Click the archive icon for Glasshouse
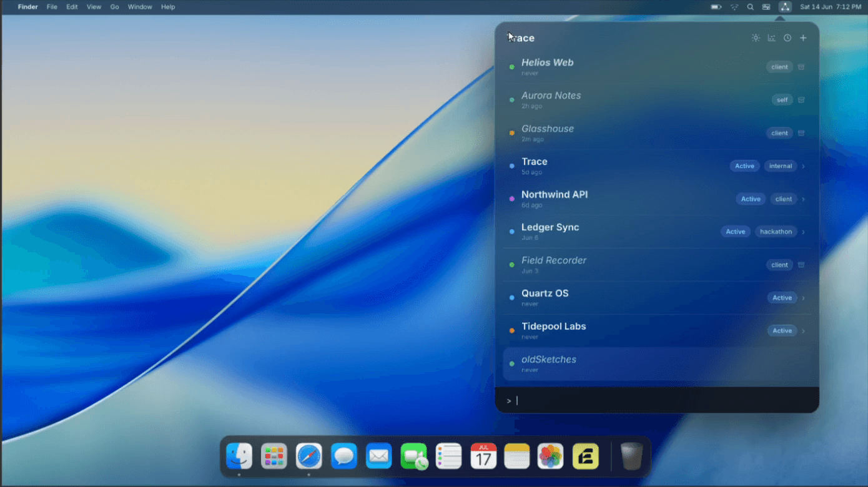 tap(801, 133)
